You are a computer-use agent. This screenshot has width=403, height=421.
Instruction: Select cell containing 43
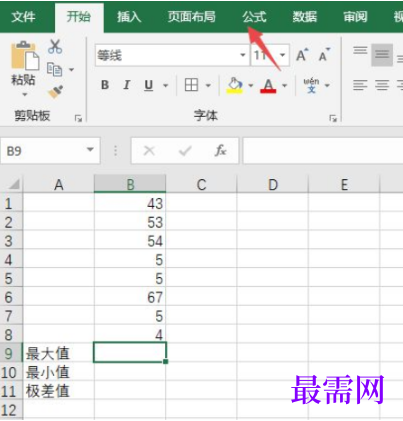pos(130,203)
